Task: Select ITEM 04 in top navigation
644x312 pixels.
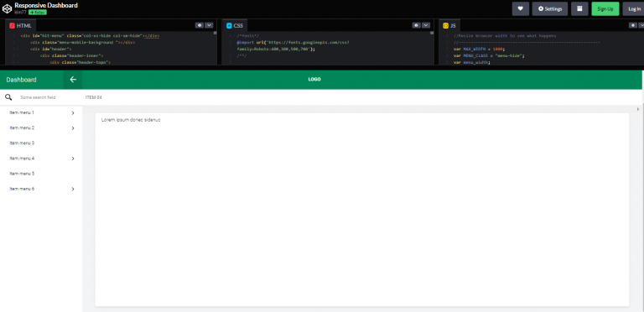Action: [x=93, y=97]
